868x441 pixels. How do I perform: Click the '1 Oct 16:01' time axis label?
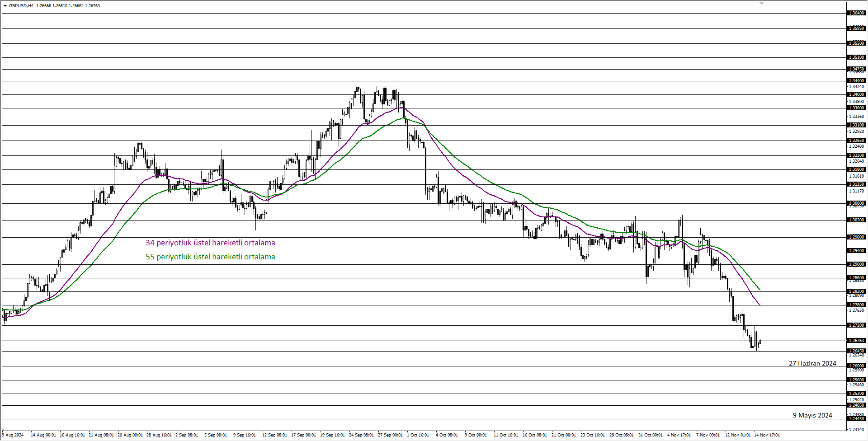(418, 435)
